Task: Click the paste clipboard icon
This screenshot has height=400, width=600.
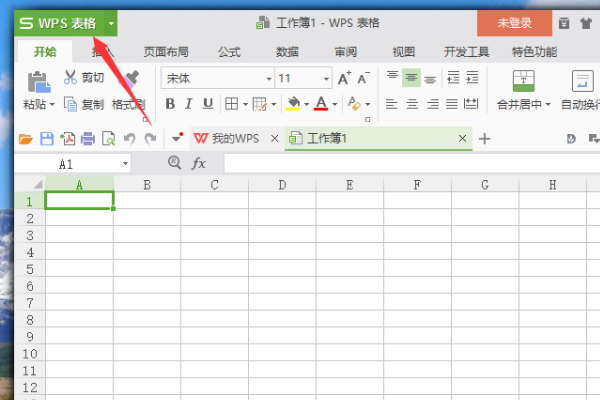Action: [x=39, y=82]
